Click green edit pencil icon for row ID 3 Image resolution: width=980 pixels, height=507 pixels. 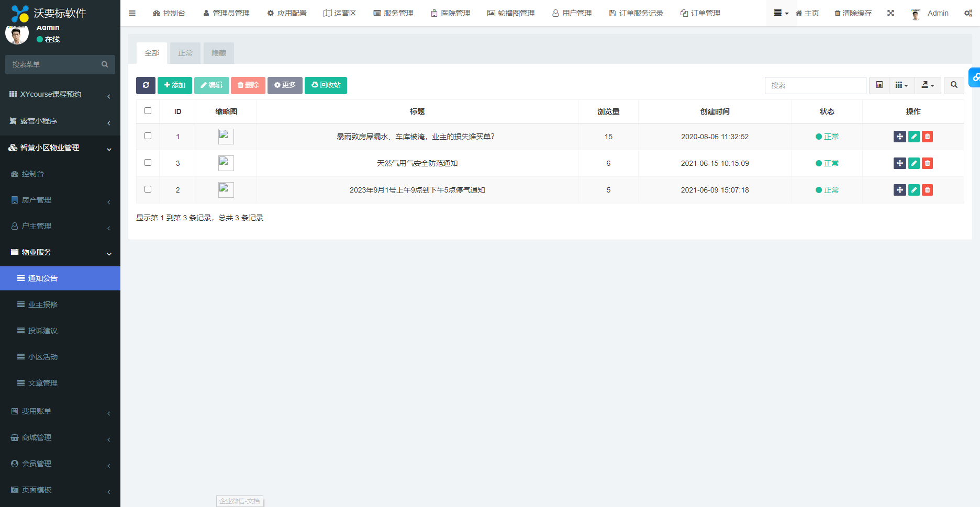914,163
